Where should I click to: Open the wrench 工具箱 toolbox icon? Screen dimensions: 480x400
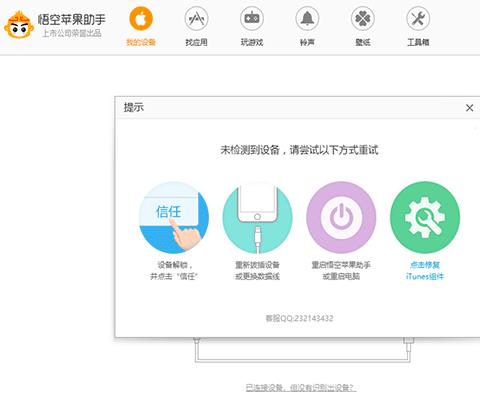pyautogui.click(x=418, y=19)
